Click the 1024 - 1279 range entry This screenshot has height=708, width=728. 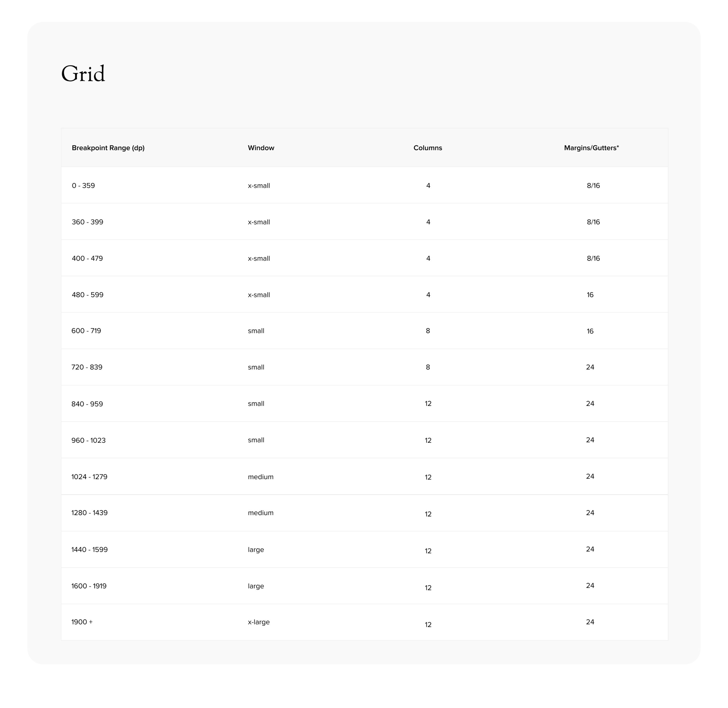(89, 477)
